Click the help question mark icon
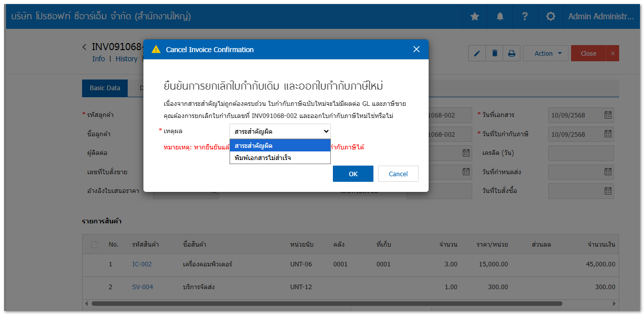 (525, 17)
